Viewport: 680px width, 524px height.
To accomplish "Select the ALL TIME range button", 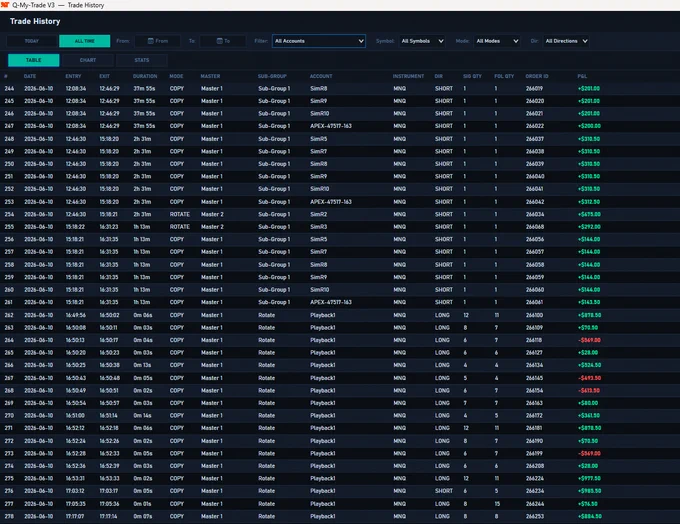I will [x=85, y=41].
